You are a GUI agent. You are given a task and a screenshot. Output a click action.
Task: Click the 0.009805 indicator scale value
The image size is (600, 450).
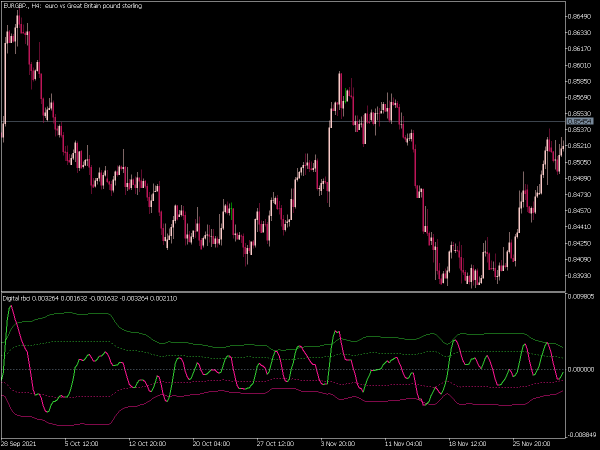(x=581, y=297)
